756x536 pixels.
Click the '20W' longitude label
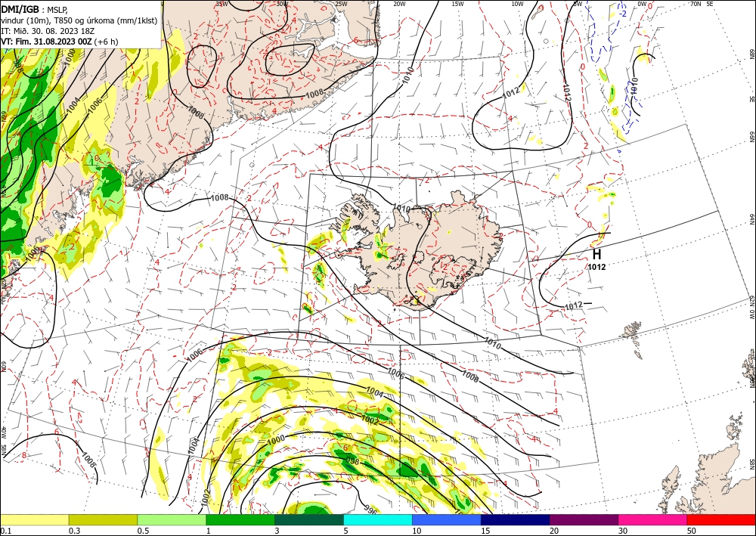(399, 4)
